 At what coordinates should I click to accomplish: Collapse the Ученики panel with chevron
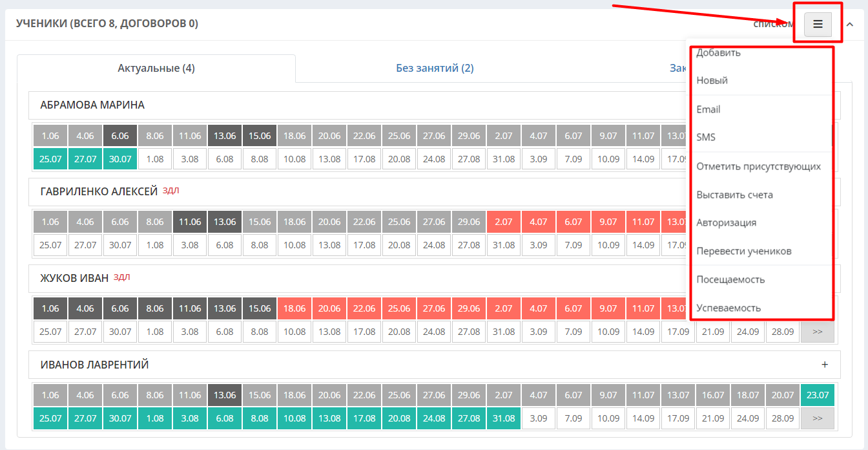point(850,24)
